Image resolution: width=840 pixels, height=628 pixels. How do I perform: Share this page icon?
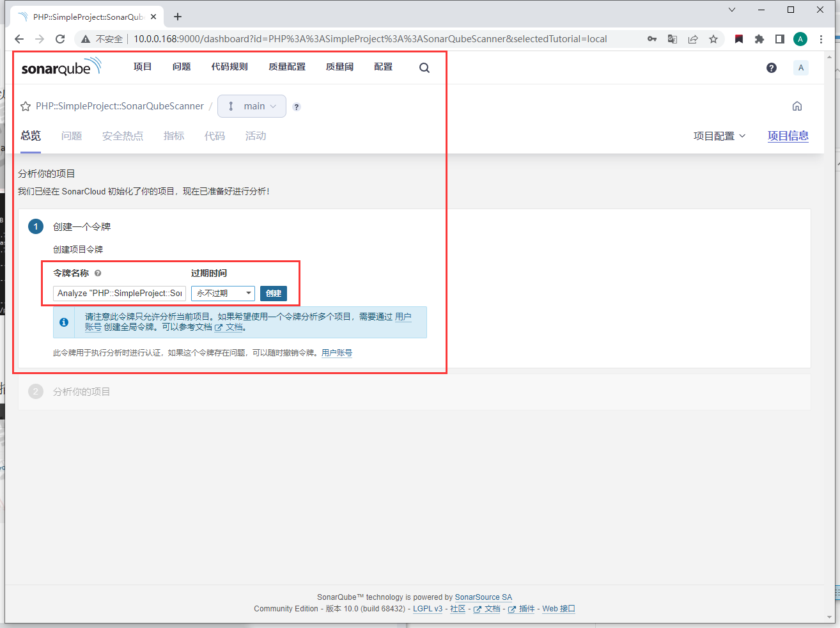(693, 39)
